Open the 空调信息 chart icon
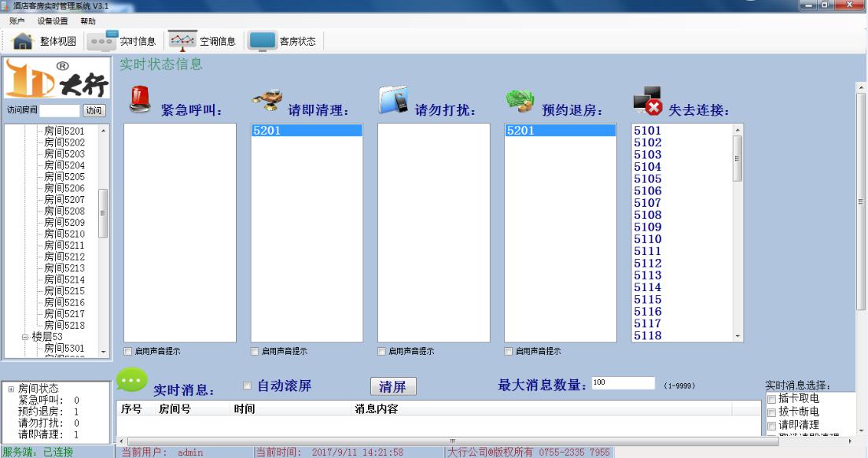The width and height of the screenshot is (868, 458). (182, 41)
